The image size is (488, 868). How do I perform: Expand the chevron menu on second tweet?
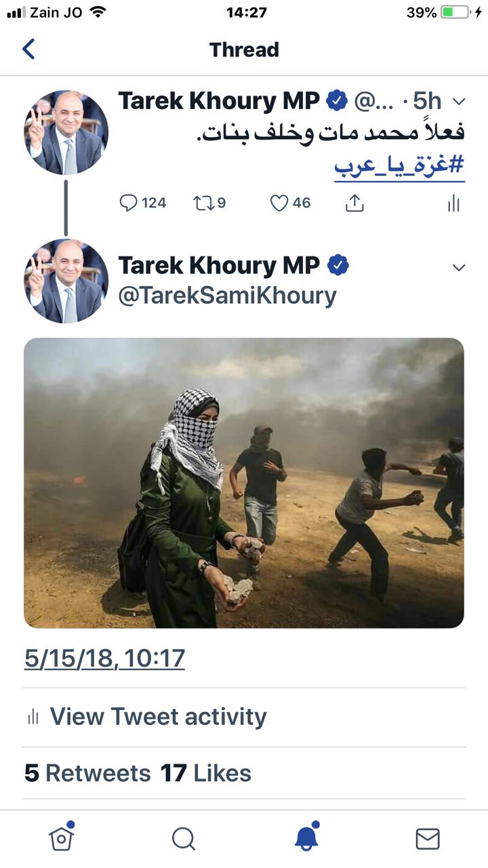(x=459, y=267)
